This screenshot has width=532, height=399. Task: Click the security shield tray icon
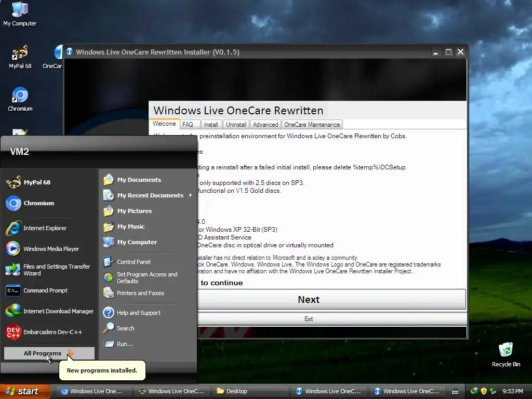click(484, 391)
